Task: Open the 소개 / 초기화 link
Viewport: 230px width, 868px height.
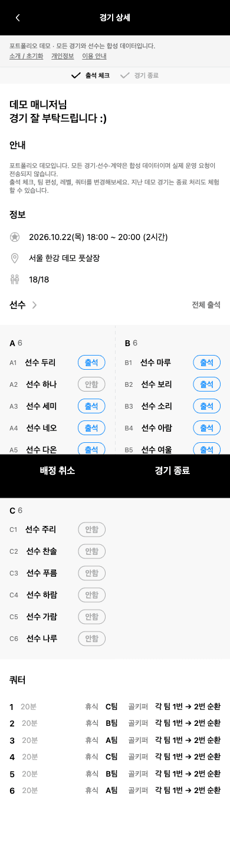Action: tap(27, 56)
